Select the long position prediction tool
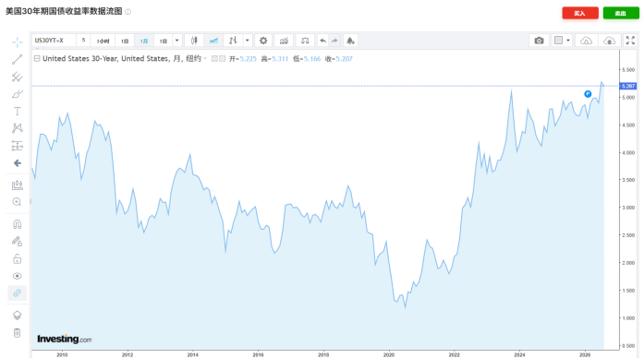The width and height of the screenshot is (644, 358). pos(18,146)
